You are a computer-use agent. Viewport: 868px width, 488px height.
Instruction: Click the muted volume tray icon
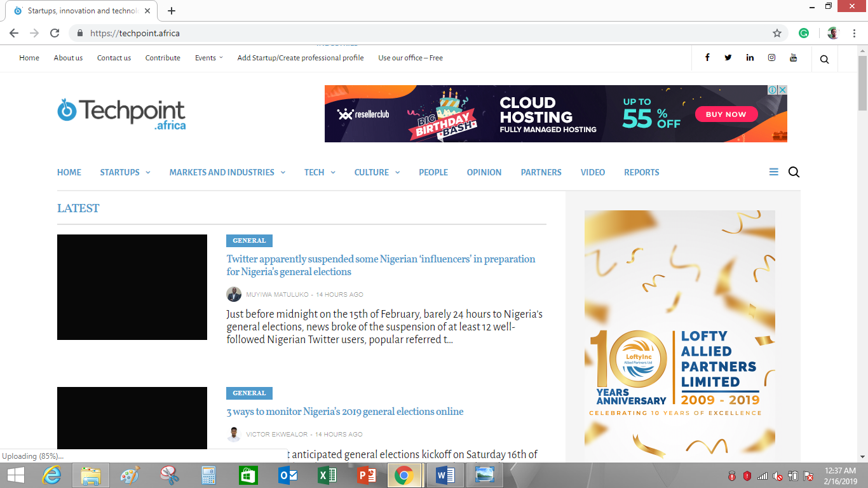pos(778,476)
